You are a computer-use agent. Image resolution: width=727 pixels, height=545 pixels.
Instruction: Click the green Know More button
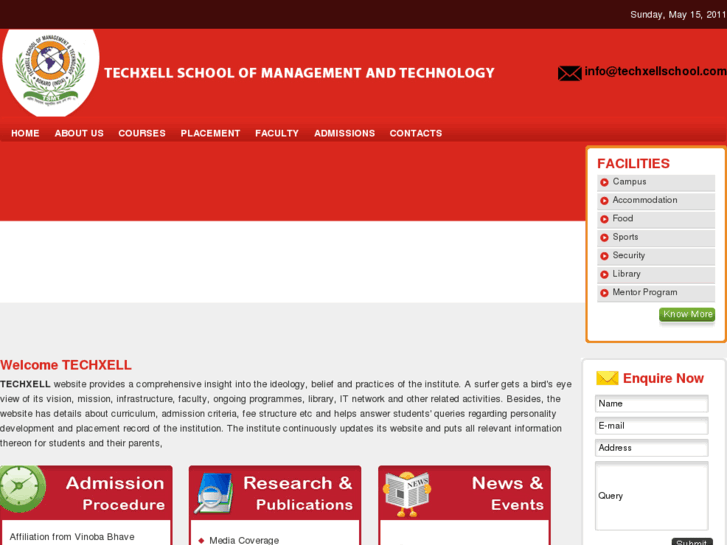[x=687, y=314]
